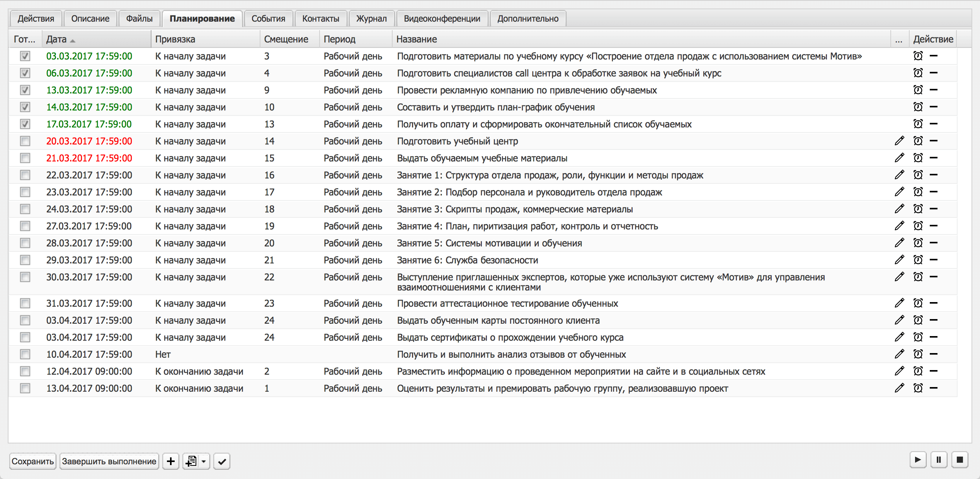
Task: Click 'Нет' in the 10.04.2017 row
Action: pyautogui.click(x=163, y=354)
